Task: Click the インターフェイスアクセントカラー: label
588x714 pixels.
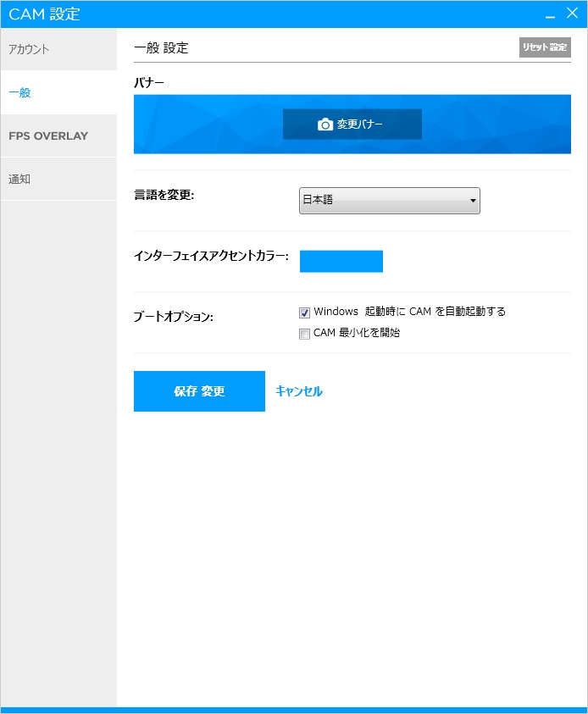Action: point(211,256)
